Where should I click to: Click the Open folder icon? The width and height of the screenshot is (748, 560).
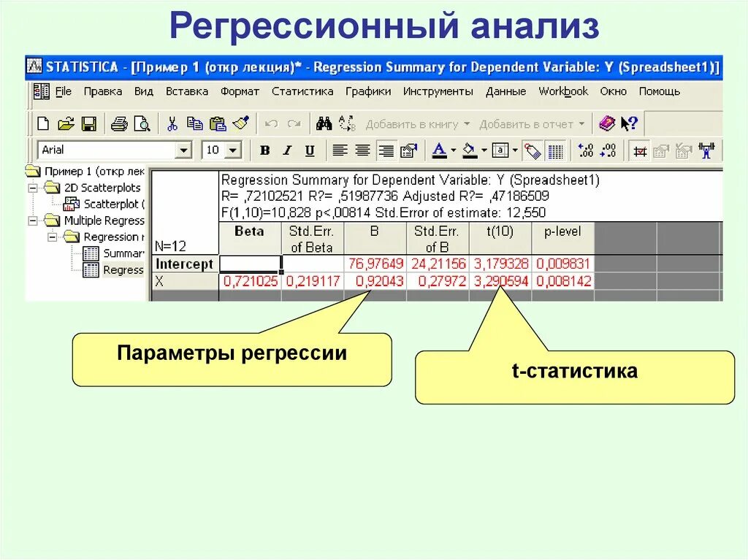66,124
